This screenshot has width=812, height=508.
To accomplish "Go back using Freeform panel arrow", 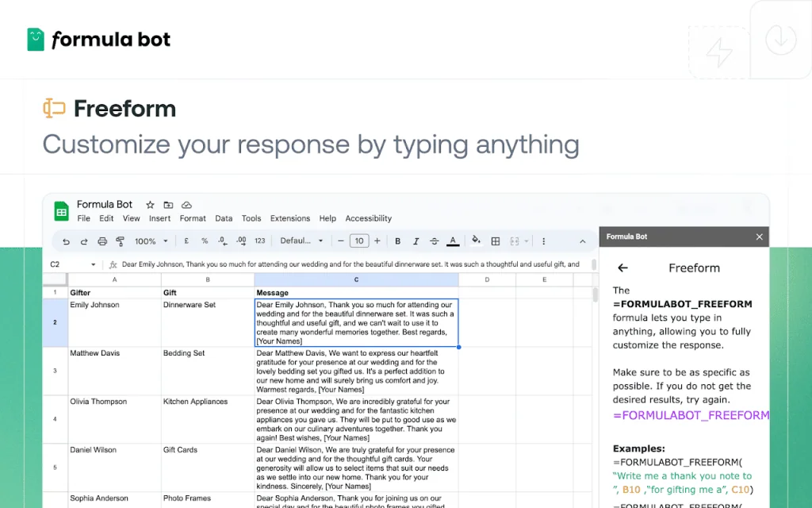I will [x=622, y=268].
